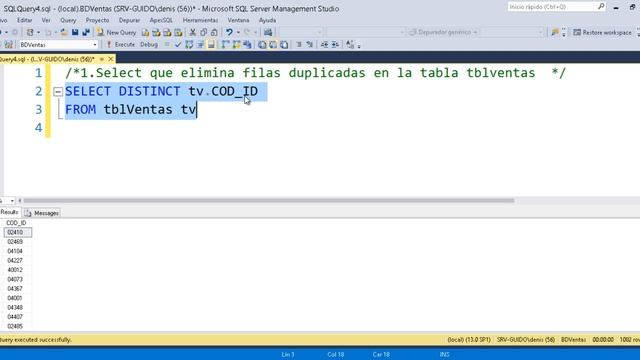Toggle Include Live Query Statistics
Viewport: 640px width, 360px height.
pyautogui.click(x=236, y=44)
